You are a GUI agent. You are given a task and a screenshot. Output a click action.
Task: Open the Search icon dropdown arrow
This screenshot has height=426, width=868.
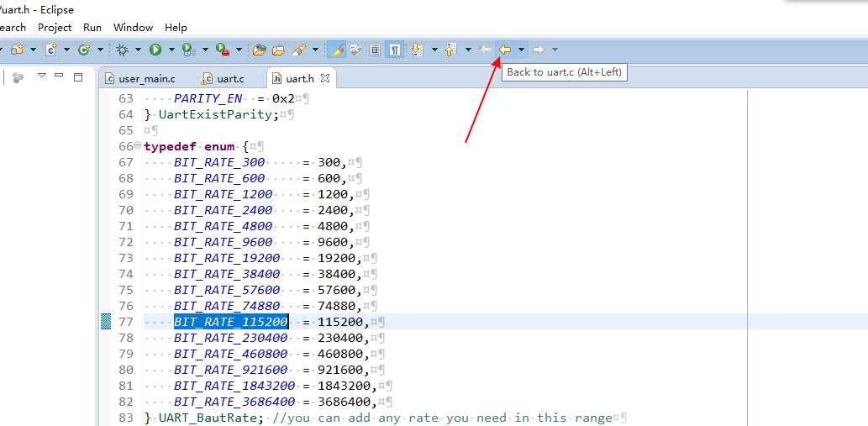coord(316,50)
